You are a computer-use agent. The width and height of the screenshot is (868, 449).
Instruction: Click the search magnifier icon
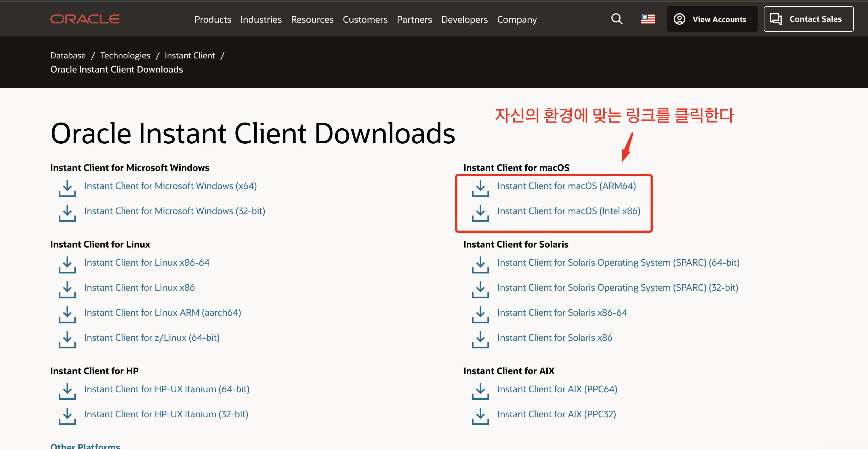pos(617,19)
